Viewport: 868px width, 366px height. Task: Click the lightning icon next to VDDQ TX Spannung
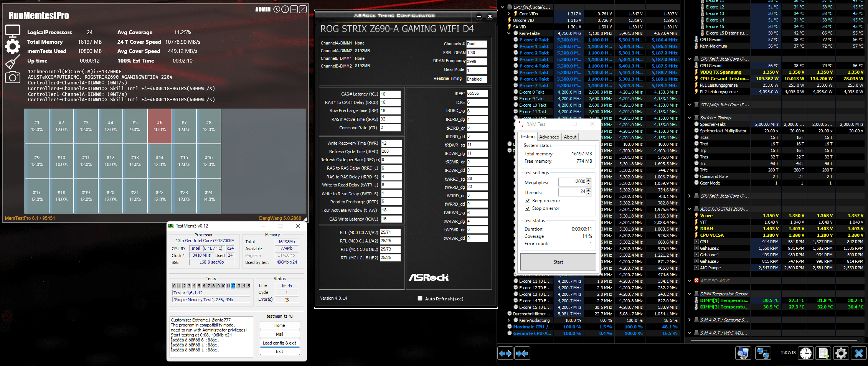tap(696, 72)
